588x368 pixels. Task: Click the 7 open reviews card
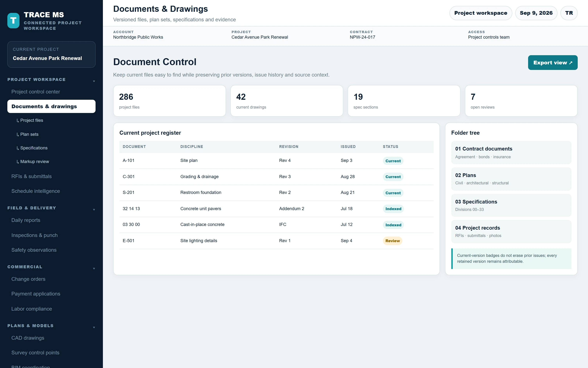tap(521, 101)
